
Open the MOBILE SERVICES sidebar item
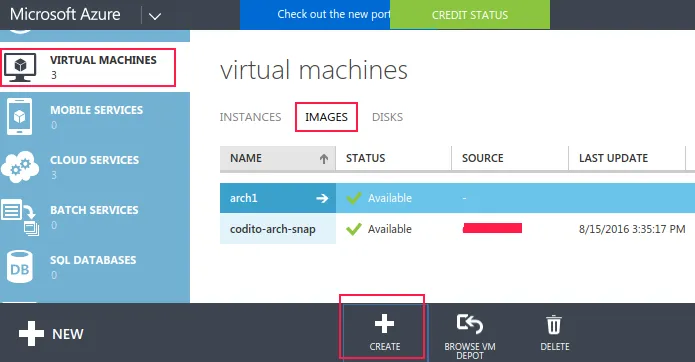pos(95,117)
